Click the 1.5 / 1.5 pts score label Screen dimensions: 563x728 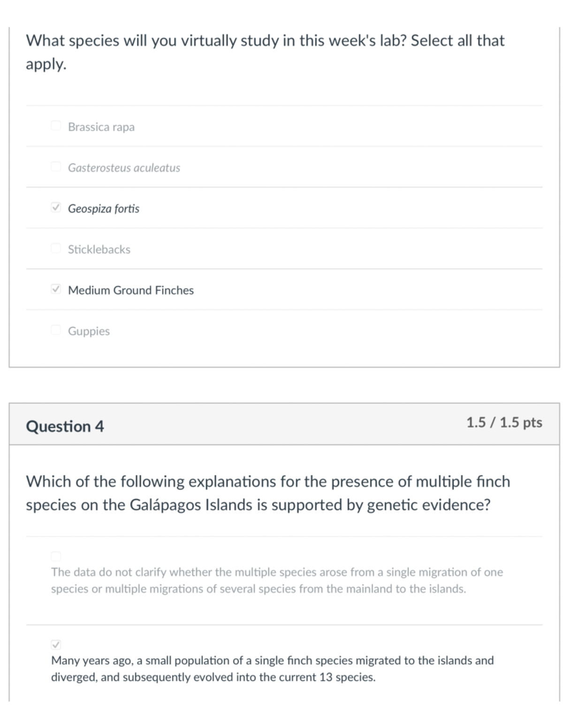pos(503,423)
